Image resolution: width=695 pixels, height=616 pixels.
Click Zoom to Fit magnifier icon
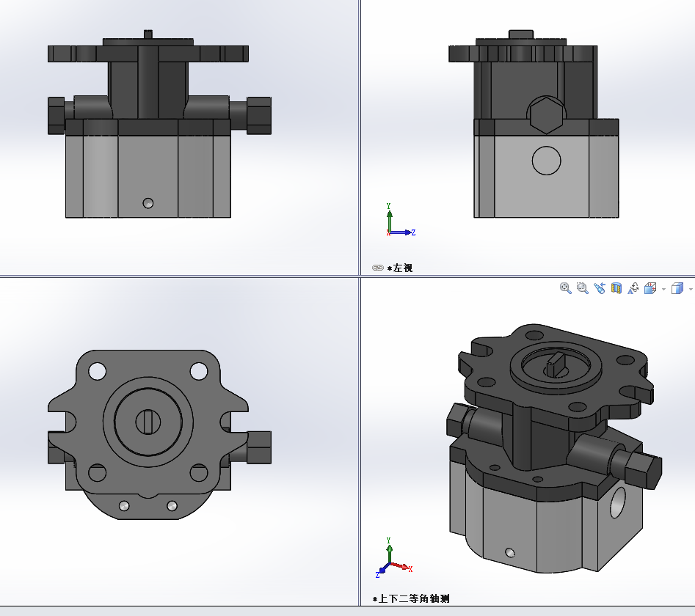565,288
